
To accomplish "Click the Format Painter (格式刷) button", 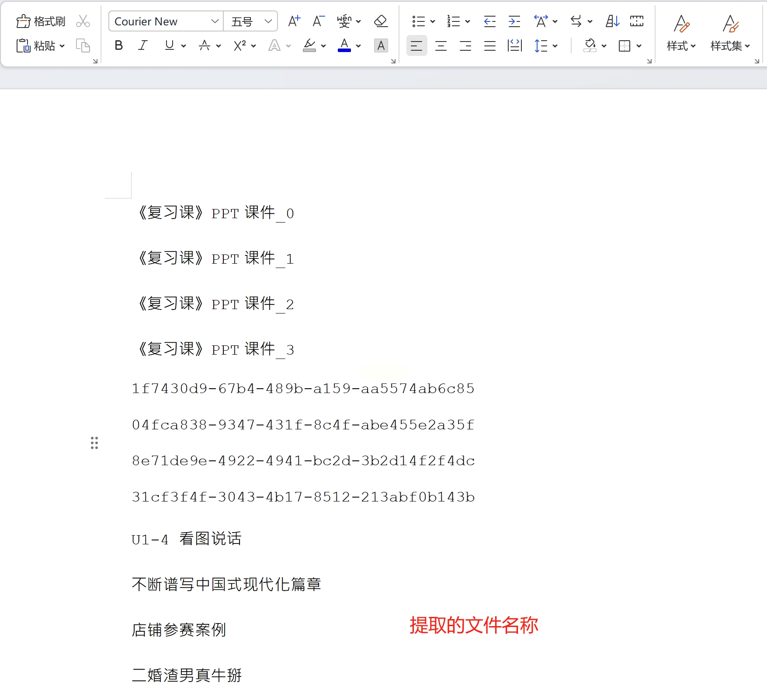I will (x=41, y=21).
